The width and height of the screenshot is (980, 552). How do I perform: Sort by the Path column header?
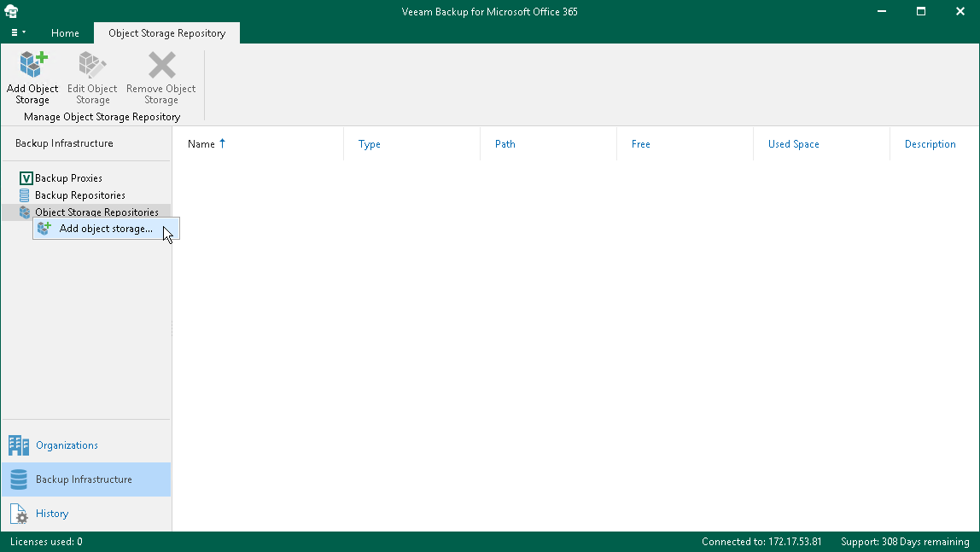pyautogui.click(x=505, y=144)
